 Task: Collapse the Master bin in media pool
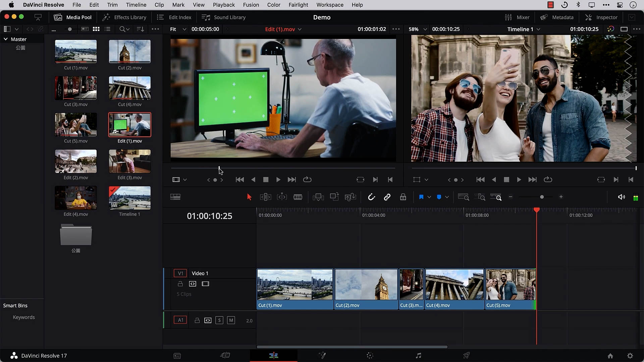click(x=5, y=39)
